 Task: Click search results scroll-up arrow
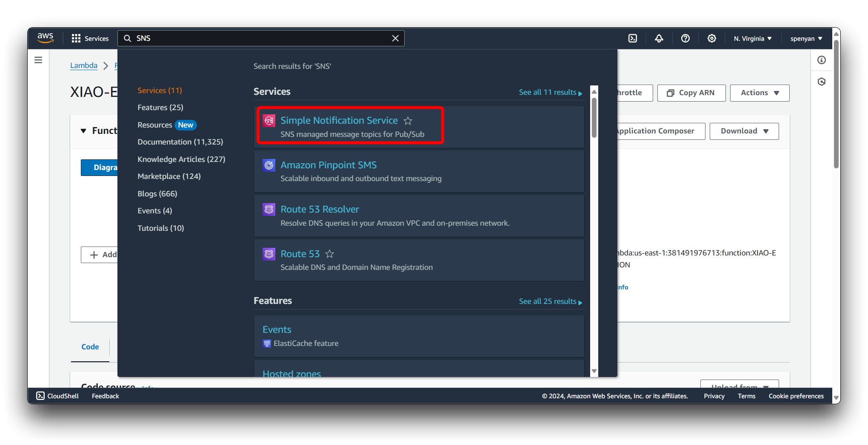(x=594, y=91)
